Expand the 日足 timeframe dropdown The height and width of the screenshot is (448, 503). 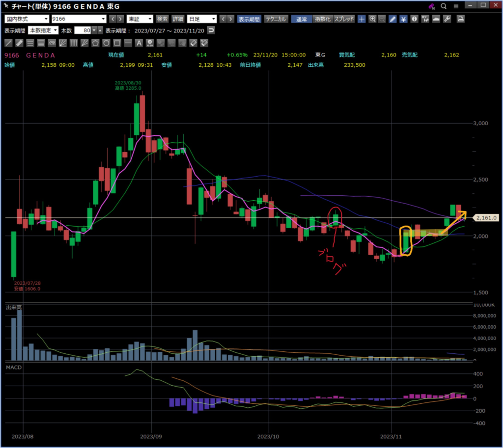(201, 19)
